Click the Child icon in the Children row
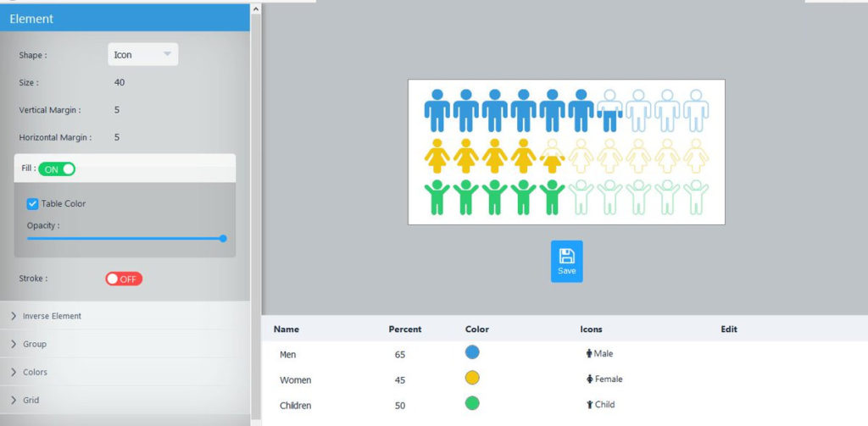The width and height of the screenshot is (868, 426). [x=590, y=405]
